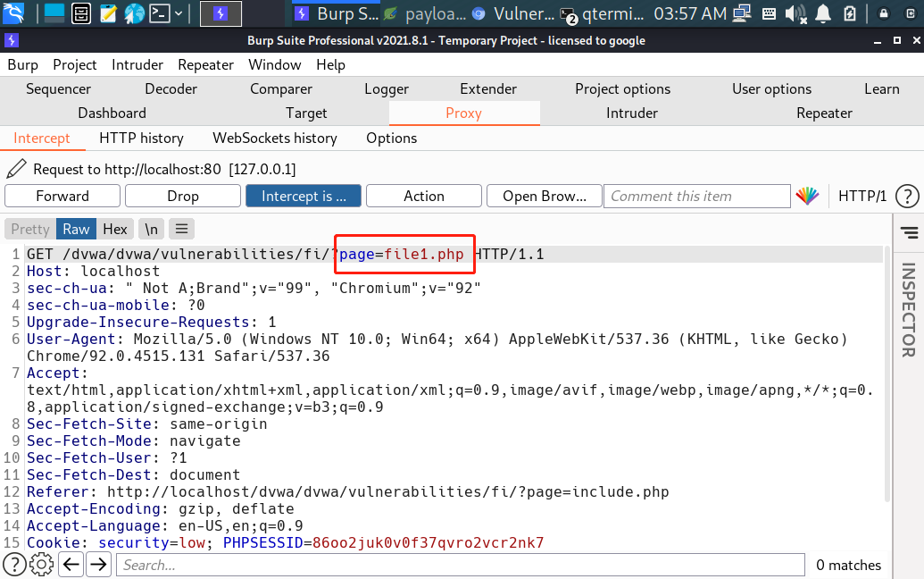Screen dimensions: 924x579
Task: Click the Open Browser button
Action: pos(545,196)
